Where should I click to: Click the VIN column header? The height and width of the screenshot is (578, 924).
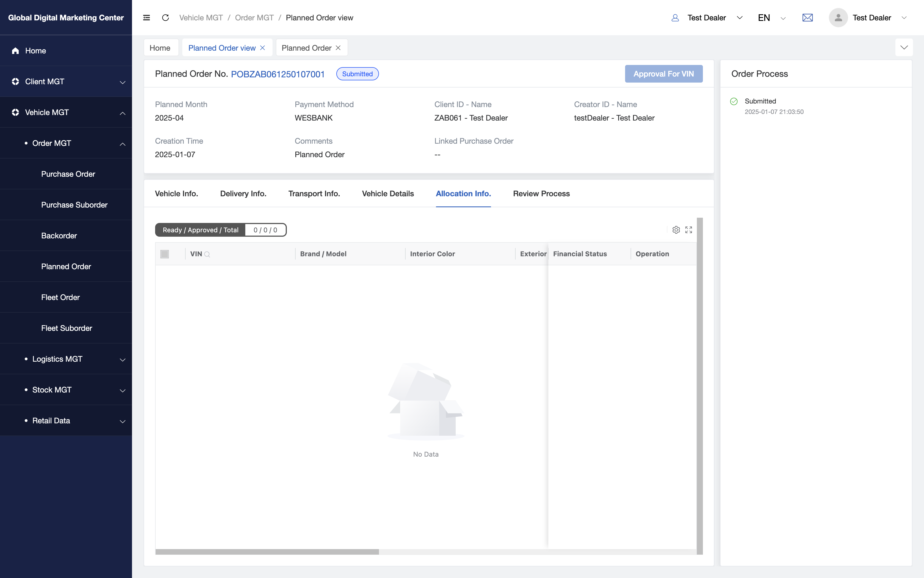point(196,254)
